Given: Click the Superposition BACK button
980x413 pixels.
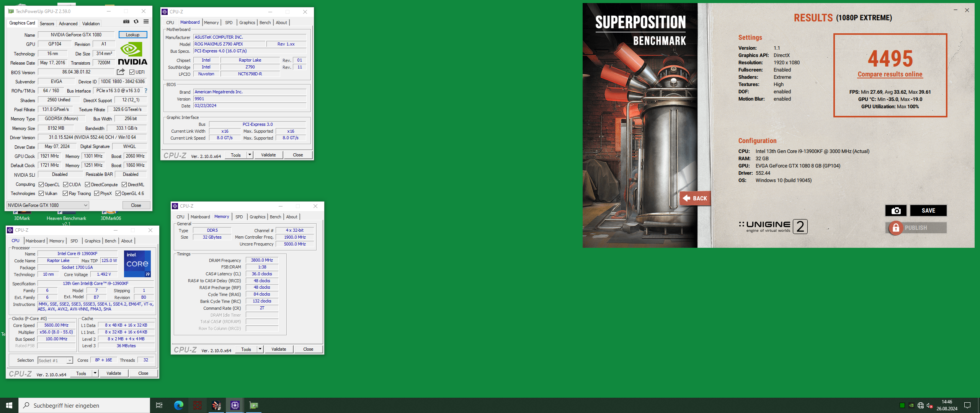Looking at the screenshot, I should [x=695, y=198].
